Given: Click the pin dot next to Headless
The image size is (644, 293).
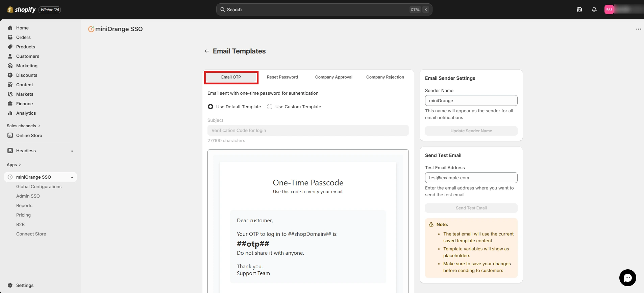Looking at the screenshot, I should (72, 151).
